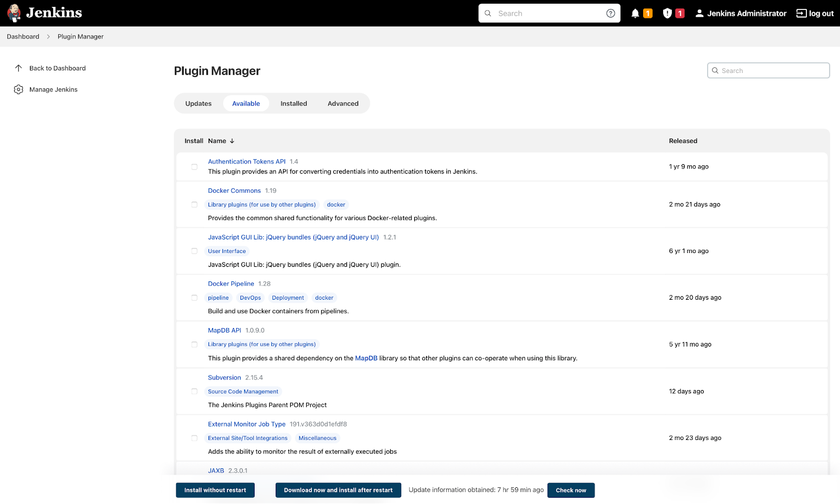Open Docker Pipeline plugin link
This screenshot has height=504, width=840.
[x=231, y=284]
